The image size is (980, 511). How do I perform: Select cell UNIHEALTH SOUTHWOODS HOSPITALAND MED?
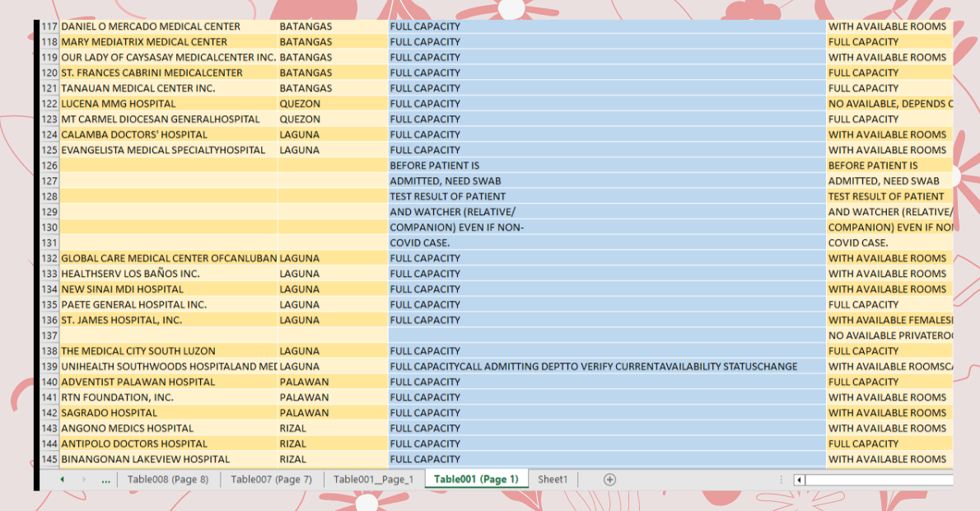[x=169, y=367]
